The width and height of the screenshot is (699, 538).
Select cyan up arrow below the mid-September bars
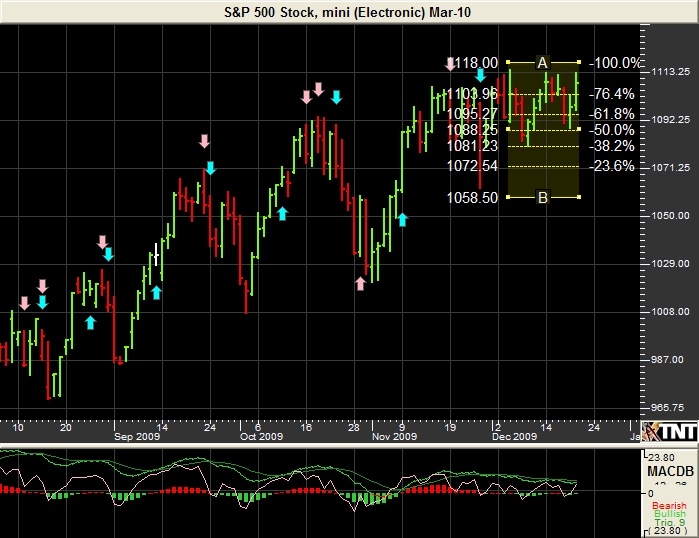coord(156,292)
